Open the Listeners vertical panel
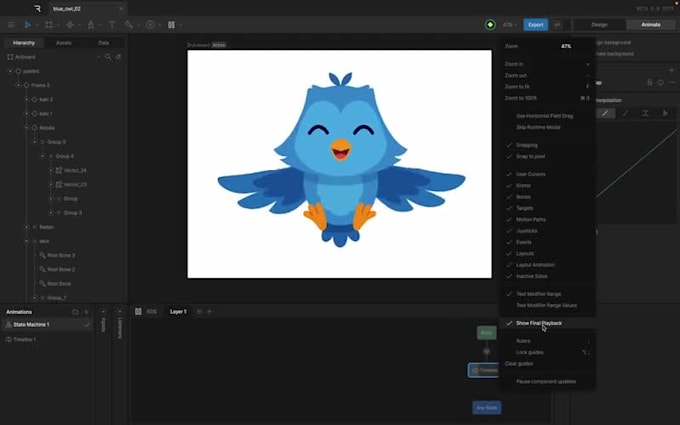Image resolution: width=680 pixels, height=425 pixels. coord(120,327)
